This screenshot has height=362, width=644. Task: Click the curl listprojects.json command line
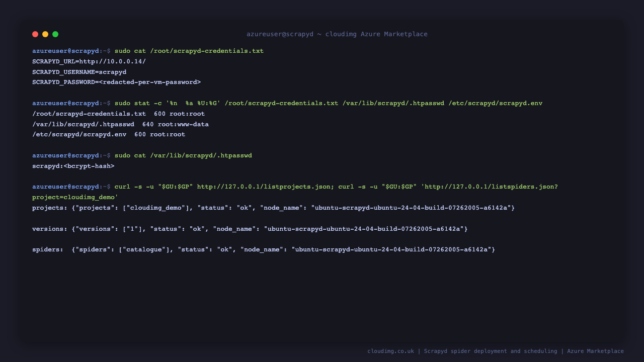tap(295, 187)
